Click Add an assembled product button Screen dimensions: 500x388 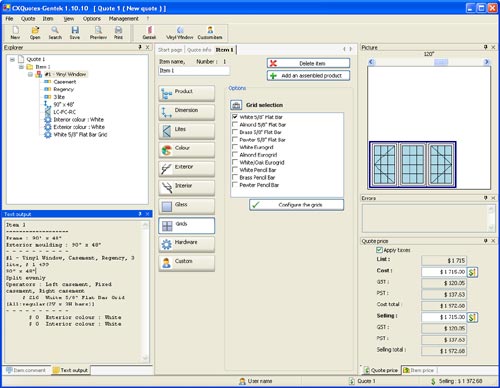(308, 76)
